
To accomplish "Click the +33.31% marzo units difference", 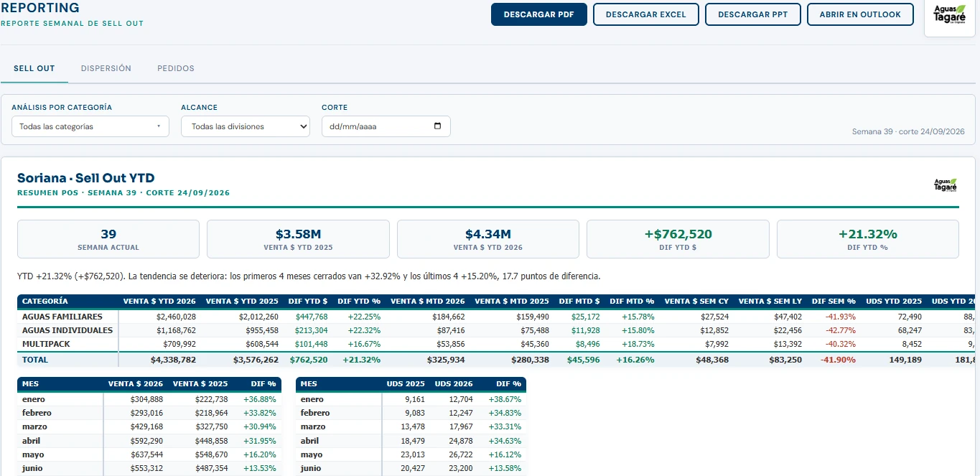I will (505, 426).
